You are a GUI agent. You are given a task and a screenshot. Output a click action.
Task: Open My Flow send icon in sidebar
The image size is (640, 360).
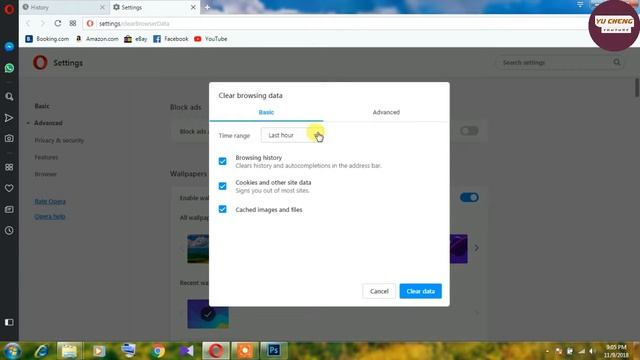click(x=9, y=118)
